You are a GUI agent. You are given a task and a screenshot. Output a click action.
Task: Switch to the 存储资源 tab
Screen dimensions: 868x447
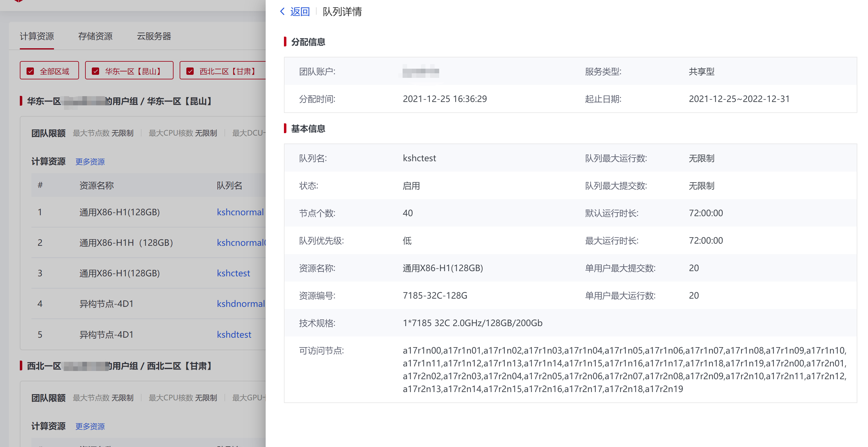click(x=95, y=36)
